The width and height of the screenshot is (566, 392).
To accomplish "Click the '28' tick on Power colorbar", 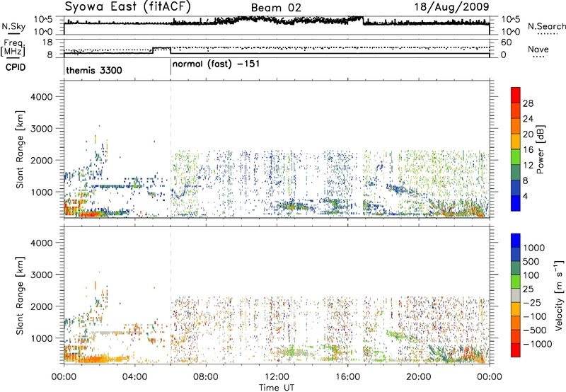I will [x=528, y=103].
